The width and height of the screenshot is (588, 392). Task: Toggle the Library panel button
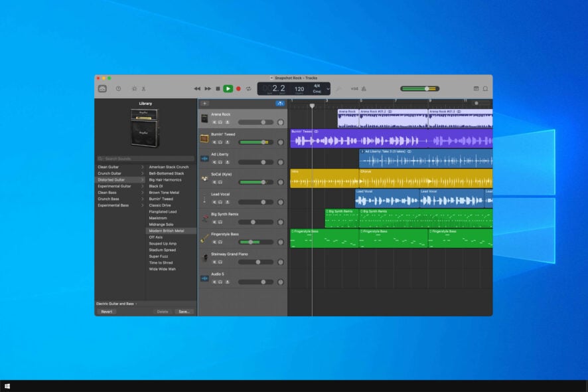pyautogui.click(x=102, y=88)
